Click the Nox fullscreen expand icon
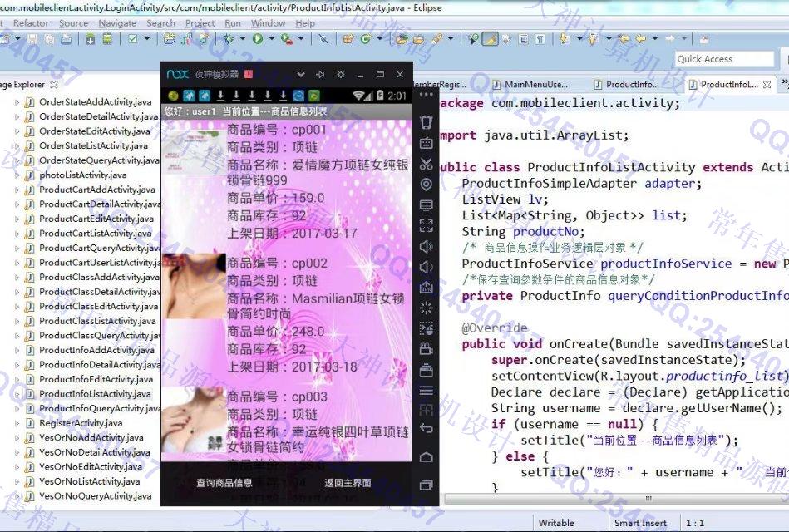Viewport: 789px width, 532px height. tap(427, 225)
